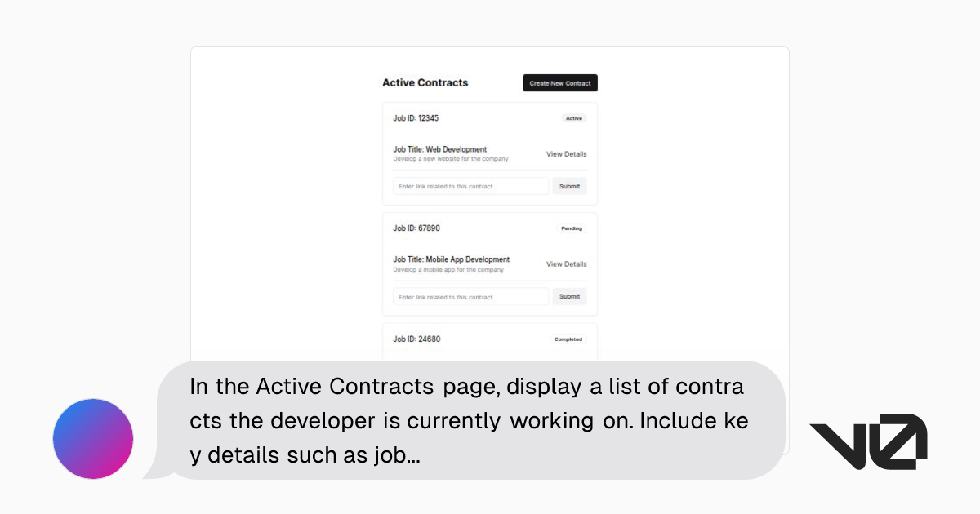Click Create New Contract
The image size is (980, 514).
(x=559, y=82)
